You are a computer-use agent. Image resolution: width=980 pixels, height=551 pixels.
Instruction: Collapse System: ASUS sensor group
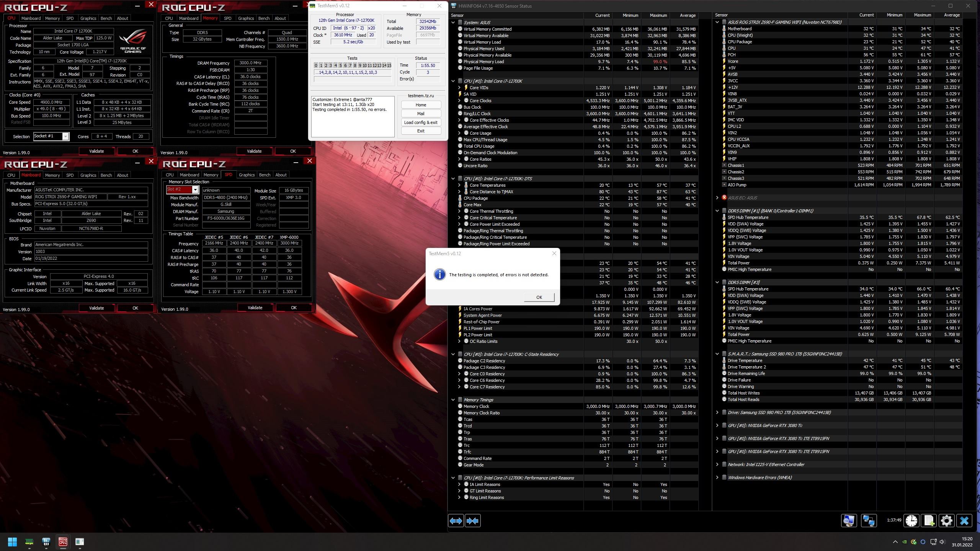click(x=453, y=23)
